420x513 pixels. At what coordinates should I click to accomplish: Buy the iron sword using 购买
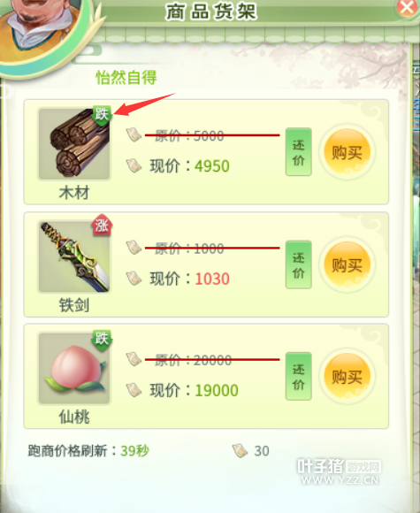[x=347, y=264]
